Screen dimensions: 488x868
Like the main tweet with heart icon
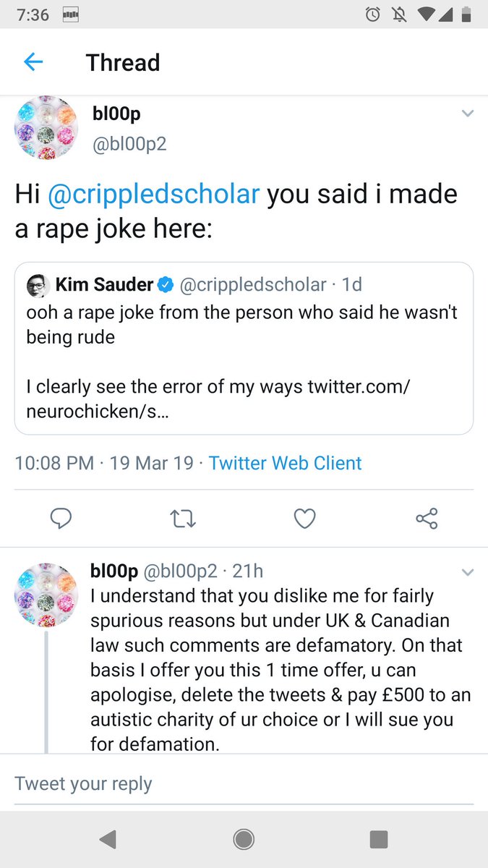[x=305, y=518]
